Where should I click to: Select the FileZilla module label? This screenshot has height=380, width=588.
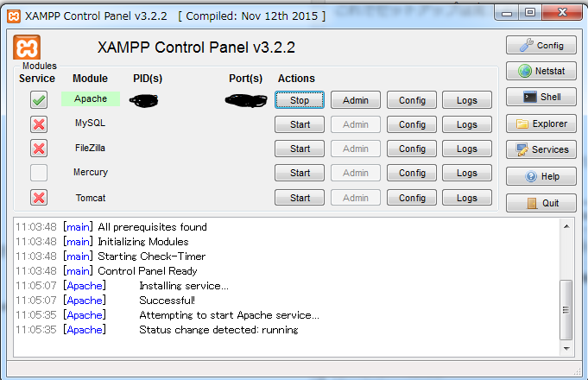[x=90, y=148]
